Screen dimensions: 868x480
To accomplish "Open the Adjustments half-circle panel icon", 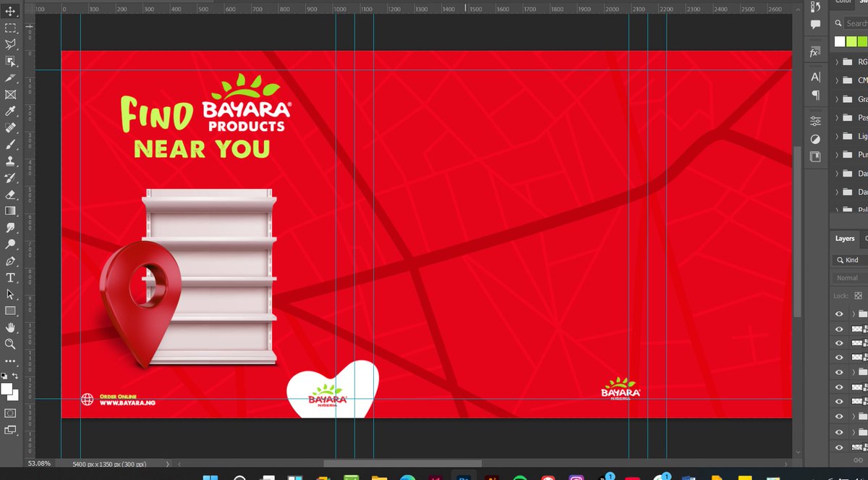I will click(x=815, y=139).
